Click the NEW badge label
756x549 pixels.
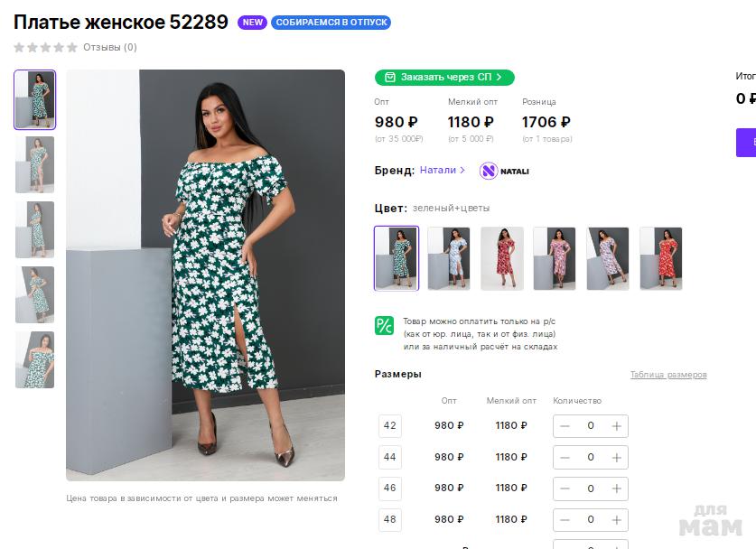point(252,23)
